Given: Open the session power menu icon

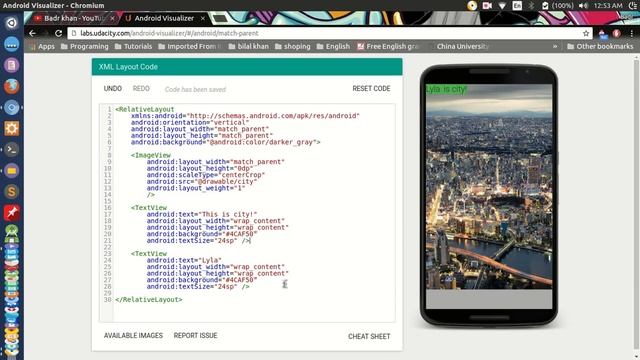Looking at the screenshot, I should click(x=633, y=6).
